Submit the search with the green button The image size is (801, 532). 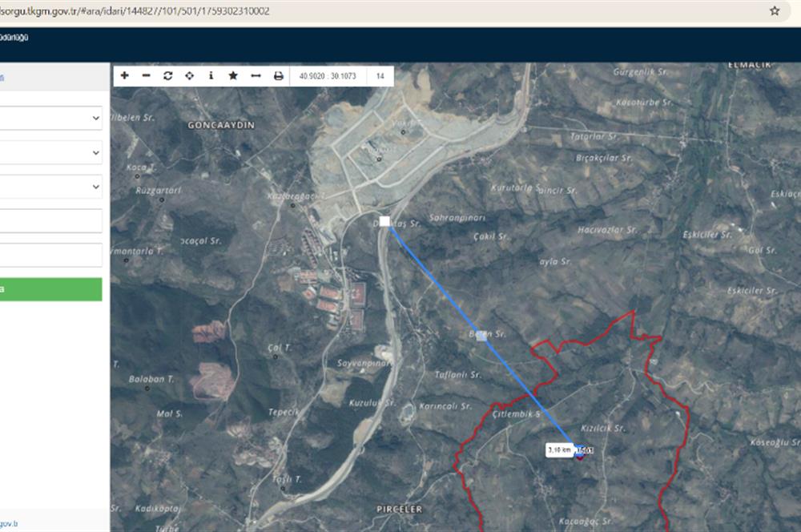click(50, 289)
